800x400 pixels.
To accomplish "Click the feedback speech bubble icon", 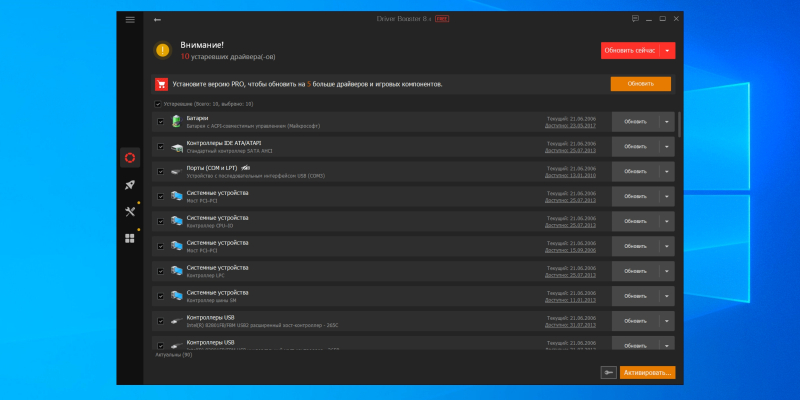I will 635,19.
